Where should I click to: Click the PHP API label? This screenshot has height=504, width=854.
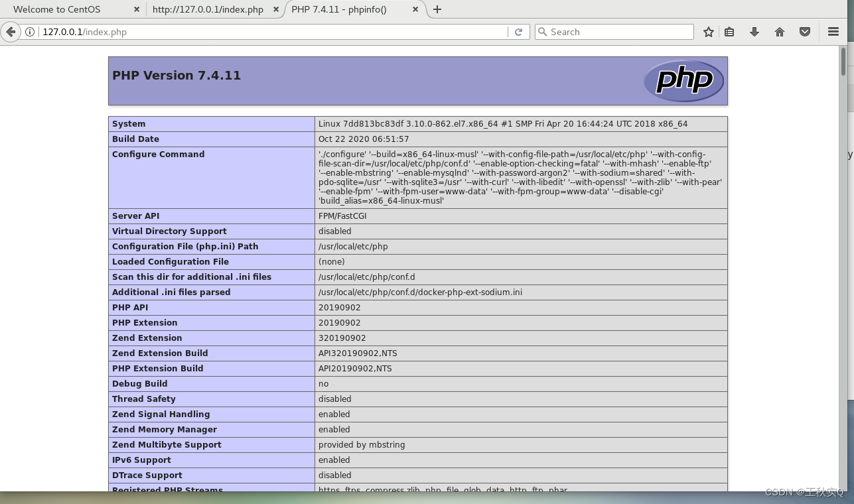click(x=130, y=308)
